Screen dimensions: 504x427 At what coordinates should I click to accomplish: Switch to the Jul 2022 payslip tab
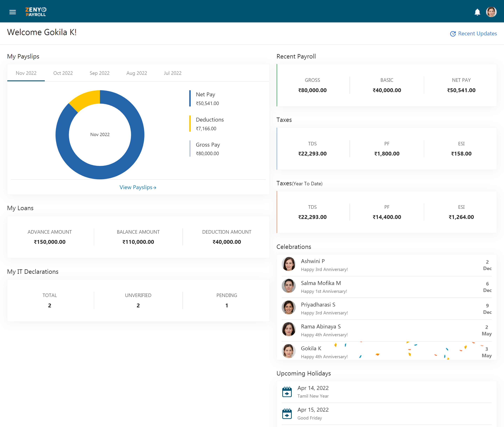pyautogui.click(x=173, y=73)
